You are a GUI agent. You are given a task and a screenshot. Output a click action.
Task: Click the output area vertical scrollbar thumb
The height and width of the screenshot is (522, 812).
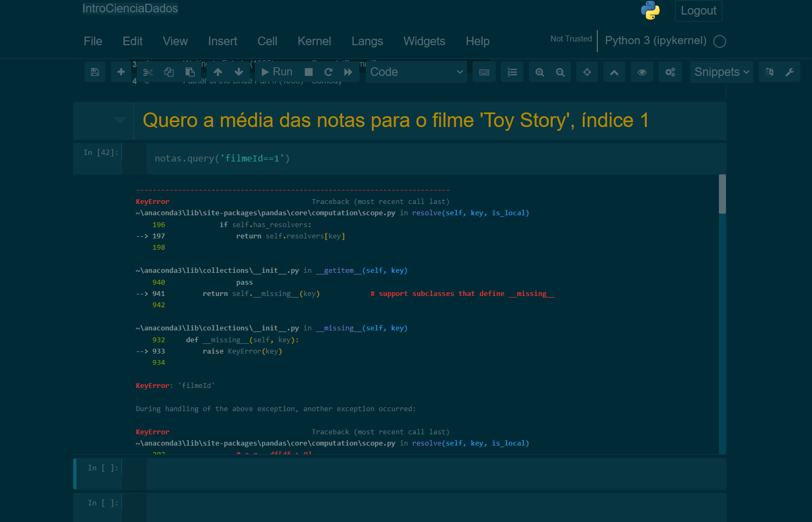click(722, 194)
